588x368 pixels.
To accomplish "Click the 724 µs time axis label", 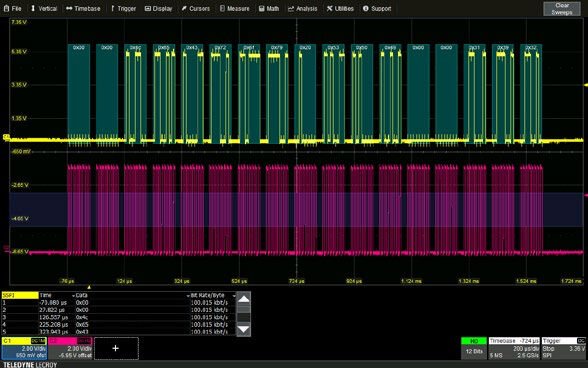I will pyautogui.click(x=296, y=281).
